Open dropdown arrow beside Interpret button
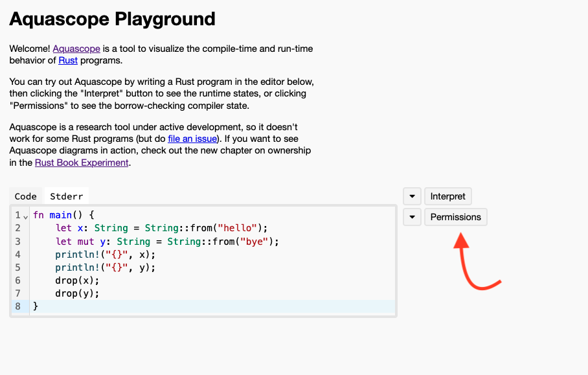This screenshot has height=375, width=588. [x=412, y=196]
